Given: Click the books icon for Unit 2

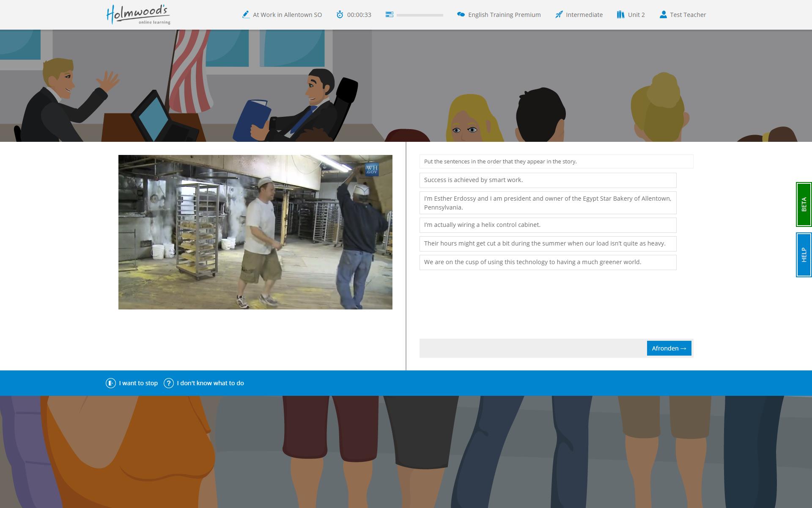Looking at the screenshot, I should pos(620,15).
